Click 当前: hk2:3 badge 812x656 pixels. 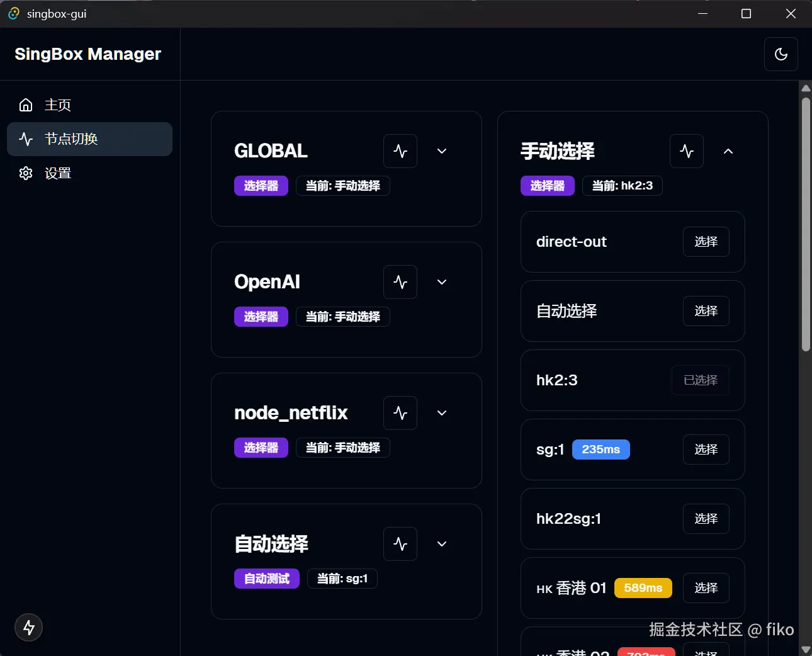(x=623, y=186)
